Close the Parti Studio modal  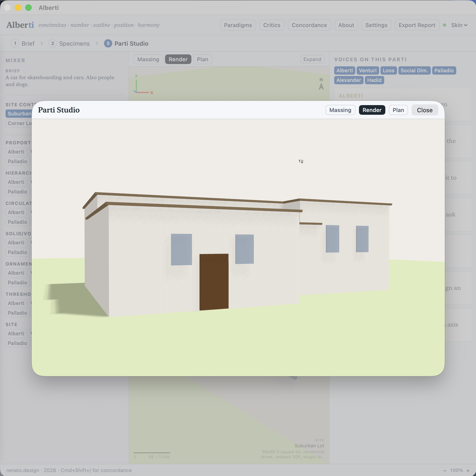point(425,110)
